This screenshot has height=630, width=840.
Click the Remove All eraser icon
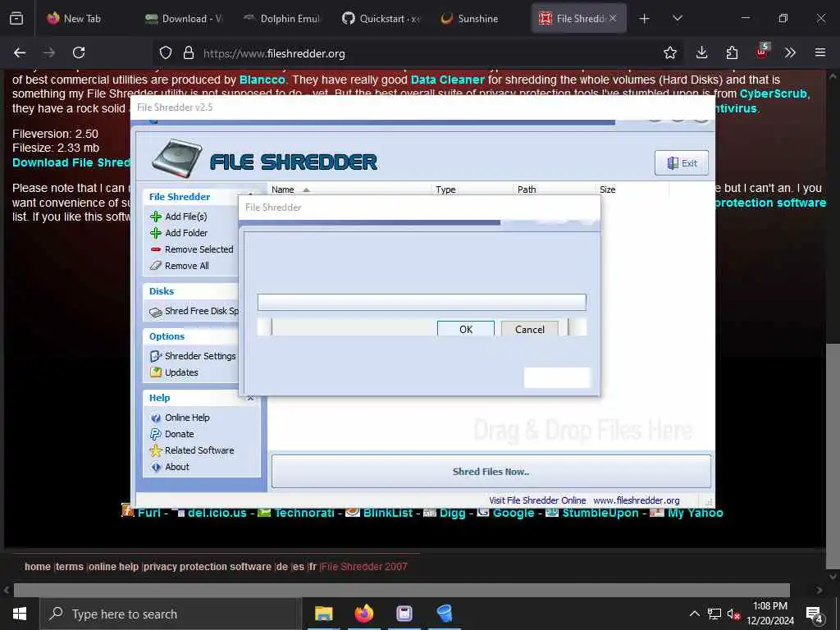(156, 266)
